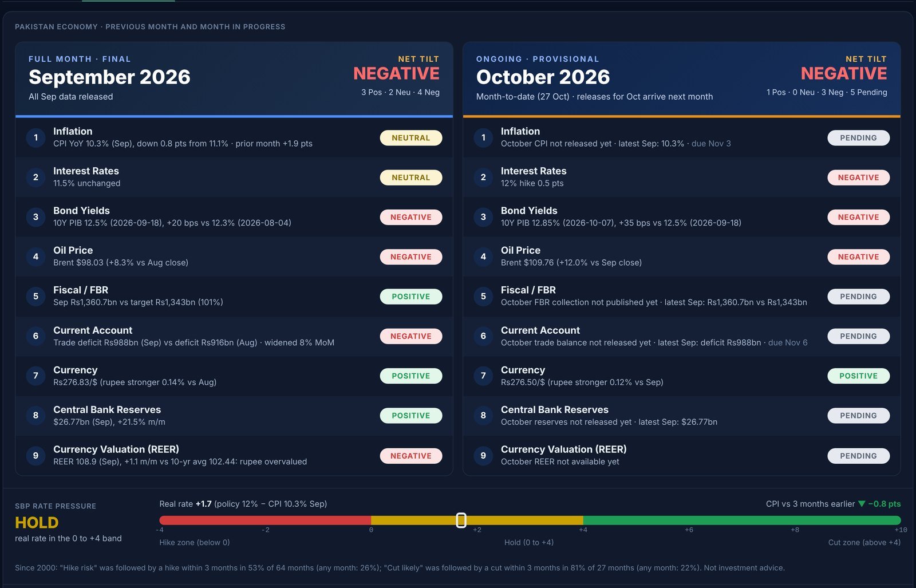The height and width of the screenshot is (588, 916).
Task: Click September Inflation row number 1 badge
Action: 35,137
